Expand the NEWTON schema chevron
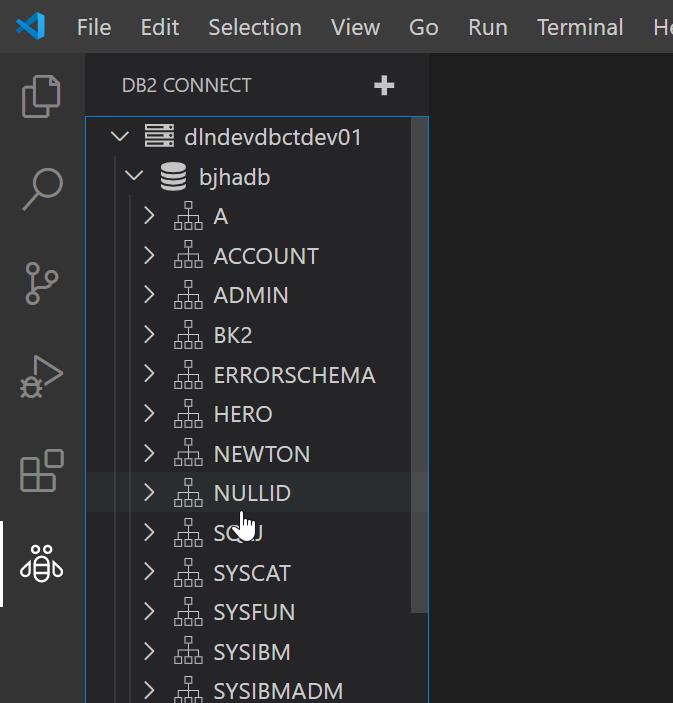This screenshot has width=673, height=703. [149, 453]
